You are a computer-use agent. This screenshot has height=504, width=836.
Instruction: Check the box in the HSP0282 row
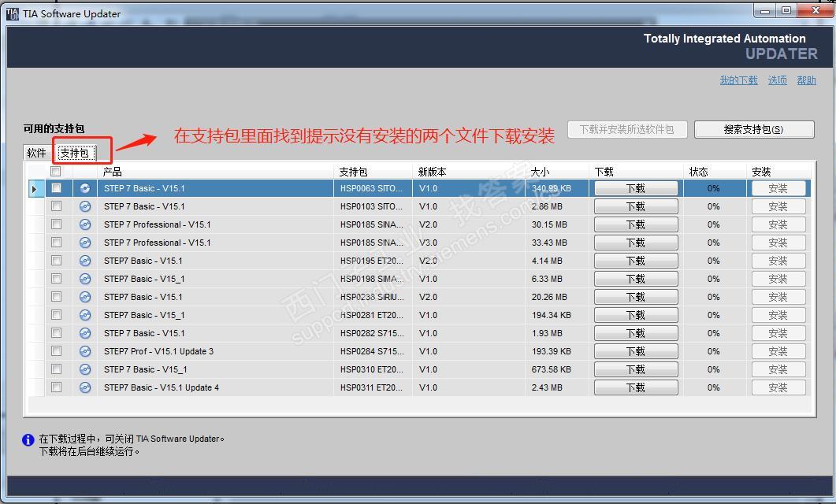click(x=56, y=332)
